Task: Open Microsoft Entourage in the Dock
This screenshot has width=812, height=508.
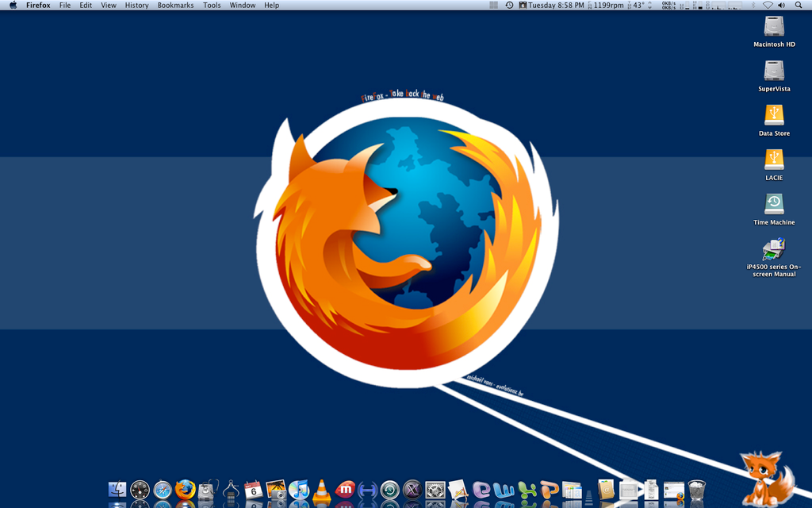Action: pos(481,489)
